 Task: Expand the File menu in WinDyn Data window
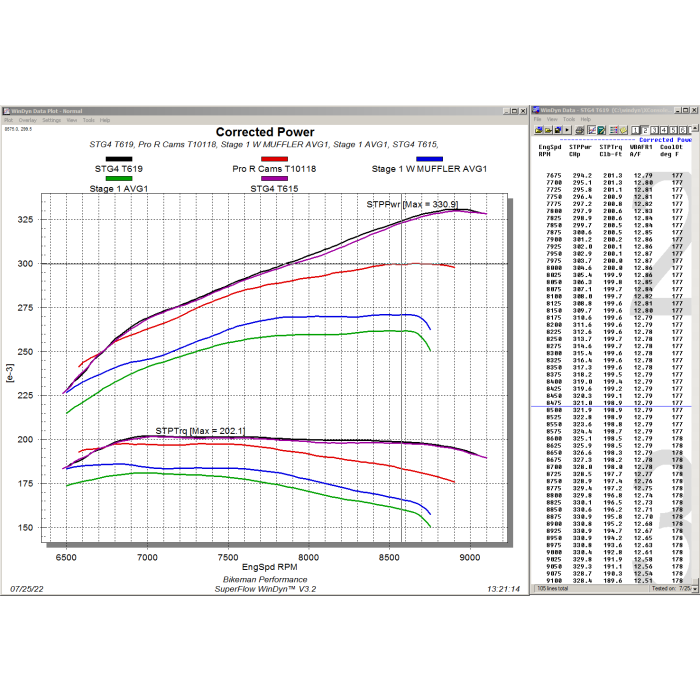537,119
